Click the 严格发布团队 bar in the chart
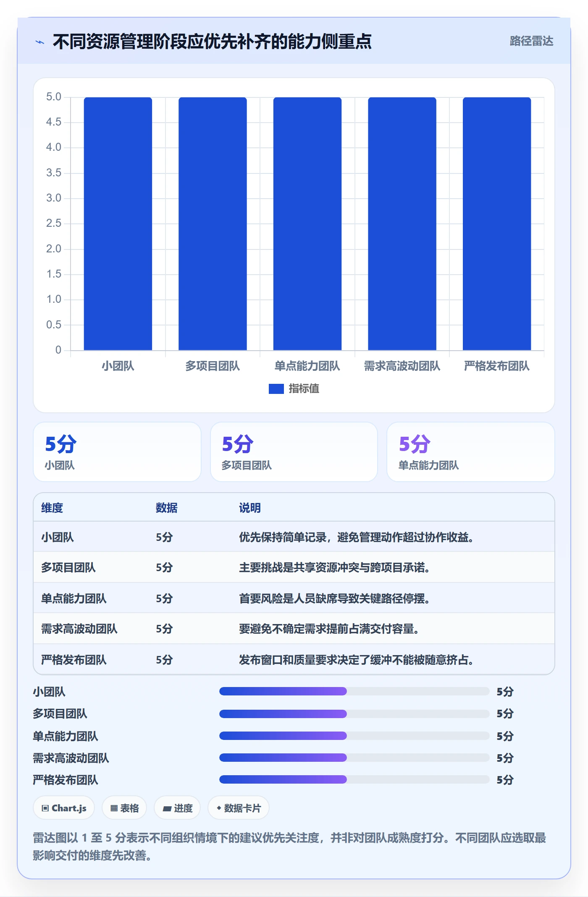Viewport: 588px width, 897px height. [497, 223]
